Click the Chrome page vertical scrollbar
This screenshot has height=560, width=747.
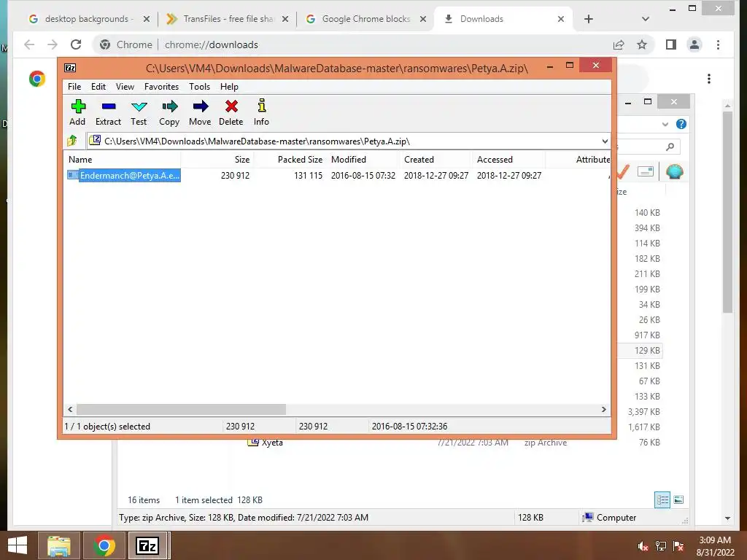727,212
